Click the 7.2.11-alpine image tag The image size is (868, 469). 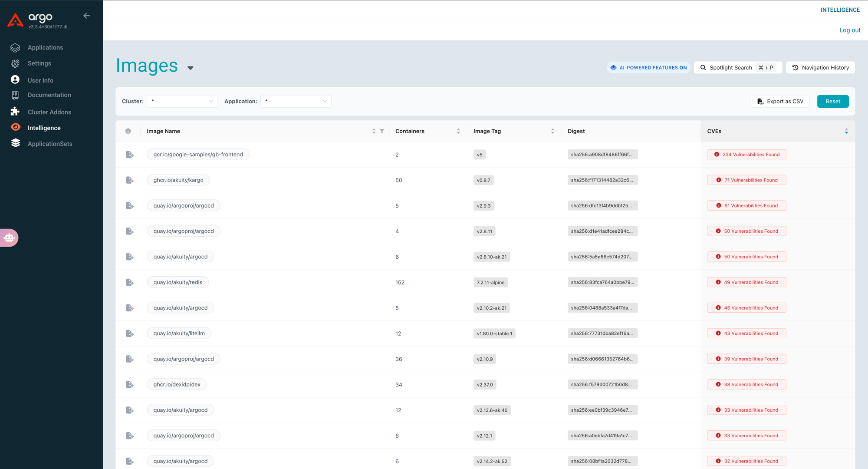(490, 282)
